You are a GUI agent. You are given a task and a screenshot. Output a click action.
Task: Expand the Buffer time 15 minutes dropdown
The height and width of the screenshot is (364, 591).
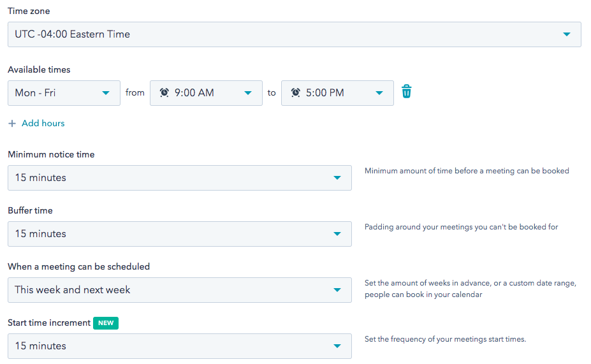pyautogui.click(x=180, y=234)
